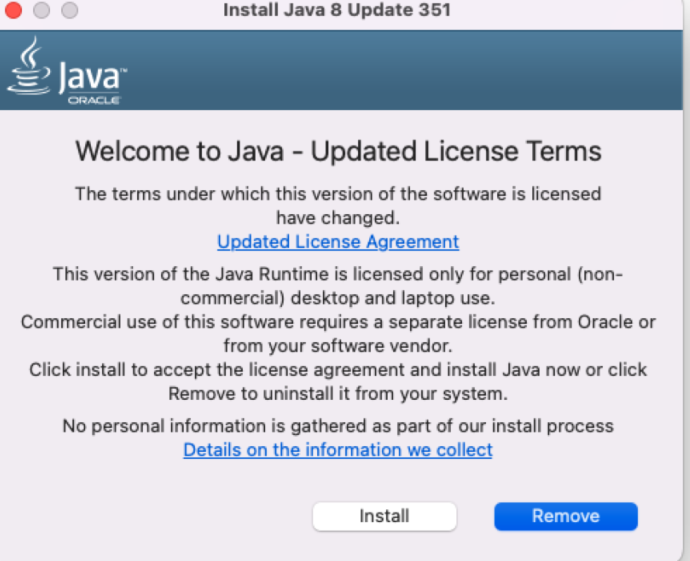The image size is (690, 561).
Task: Click the greyed-out zoom window button
Action: (69, 11)
